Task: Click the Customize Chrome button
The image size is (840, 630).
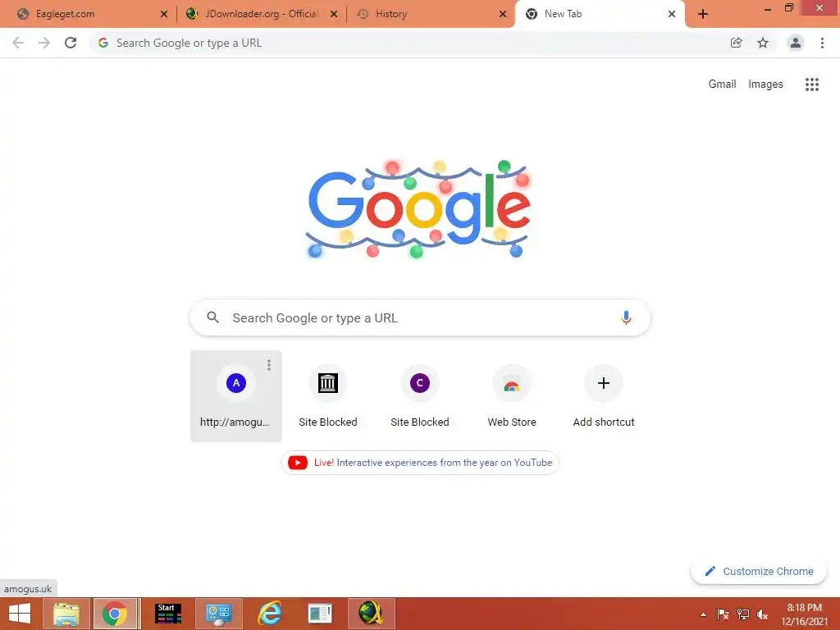Action: tap(759, 571)
